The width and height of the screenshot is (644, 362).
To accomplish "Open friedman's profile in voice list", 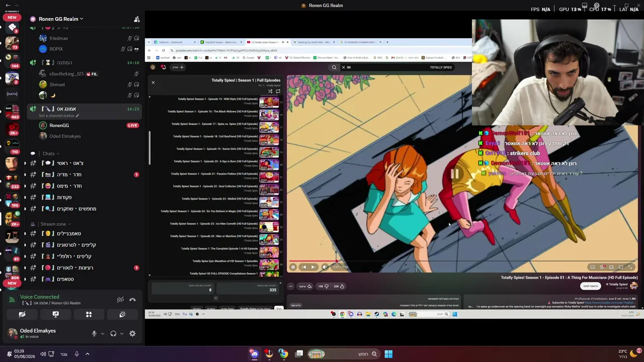I will pos(85,38).
